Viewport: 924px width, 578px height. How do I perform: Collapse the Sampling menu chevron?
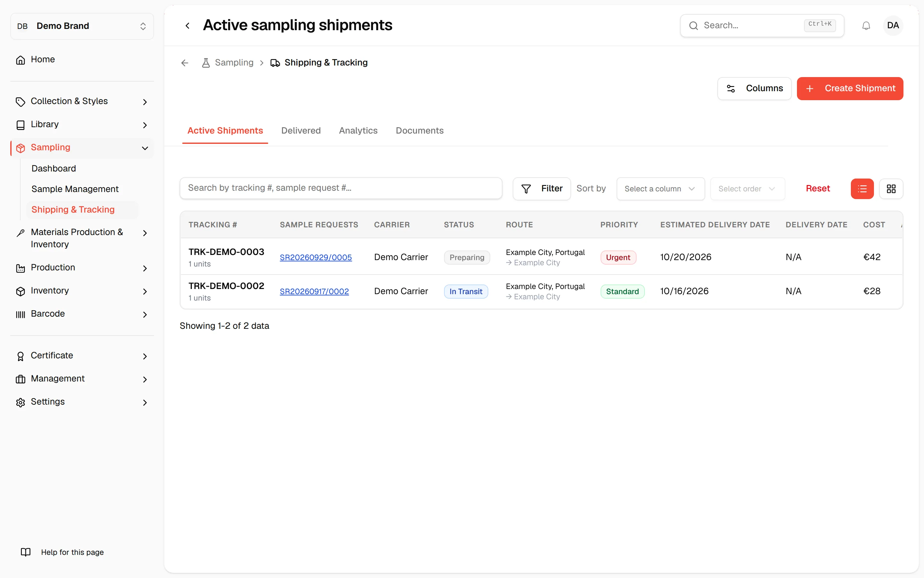coord(145,148)
